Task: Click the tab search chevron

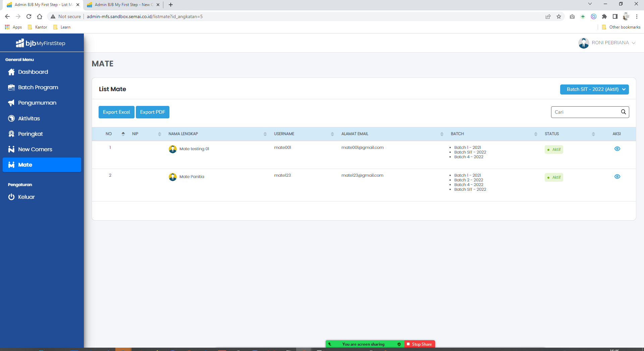Action: click(590, 4)
